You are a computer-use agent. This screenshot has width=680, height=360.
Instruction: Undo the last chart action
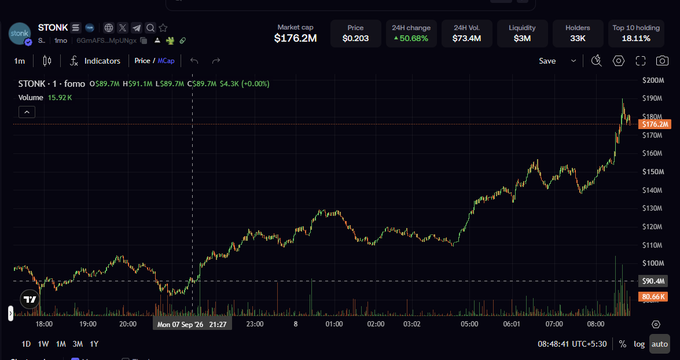click(194, 61)
